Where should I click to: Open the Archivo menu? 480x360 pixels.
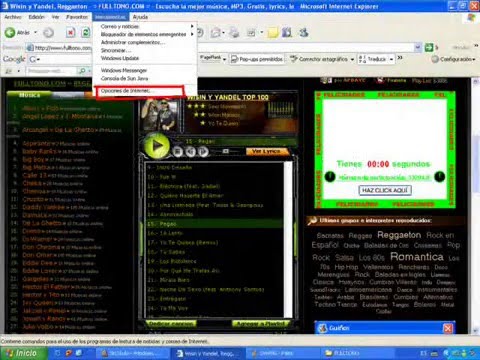coord(13,17)
